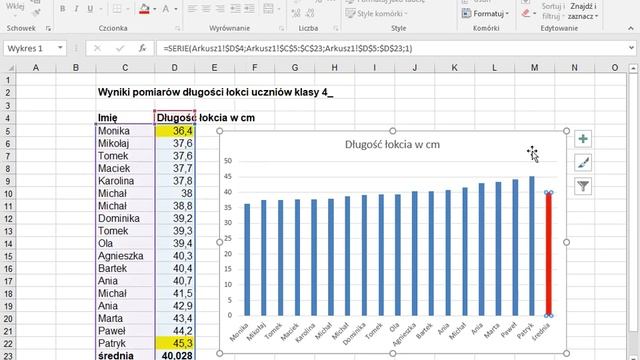Open Chart Elements plus button
The height and width of the screenshot is (360, 640).
click(583, 139)
